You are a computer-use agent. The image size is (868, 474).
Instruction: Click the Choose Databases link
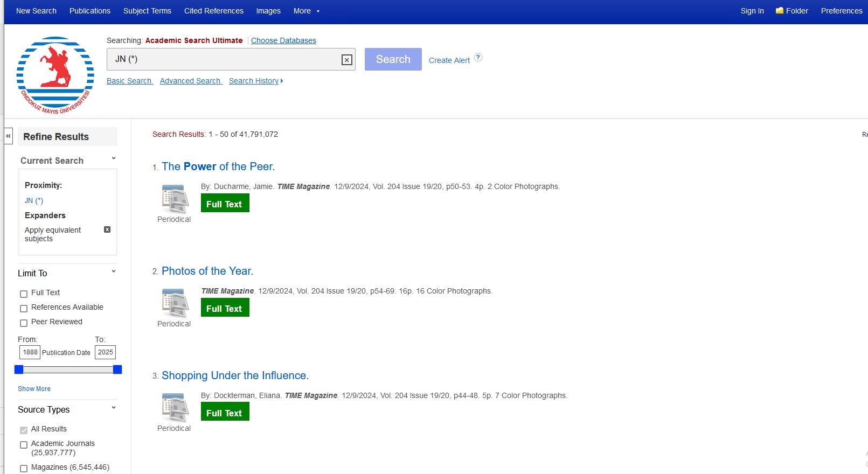[x=283, y=40]
